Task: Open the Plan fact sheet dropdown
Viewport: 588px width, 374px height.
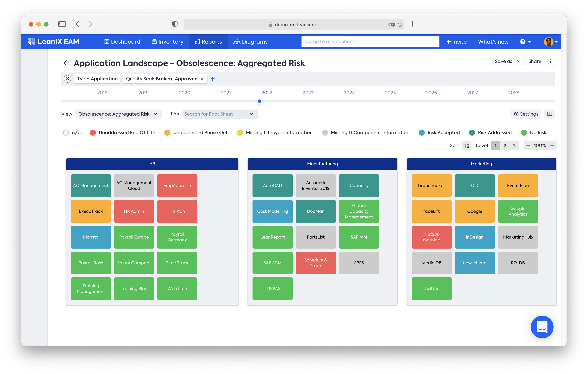Action: click(220, 114)
